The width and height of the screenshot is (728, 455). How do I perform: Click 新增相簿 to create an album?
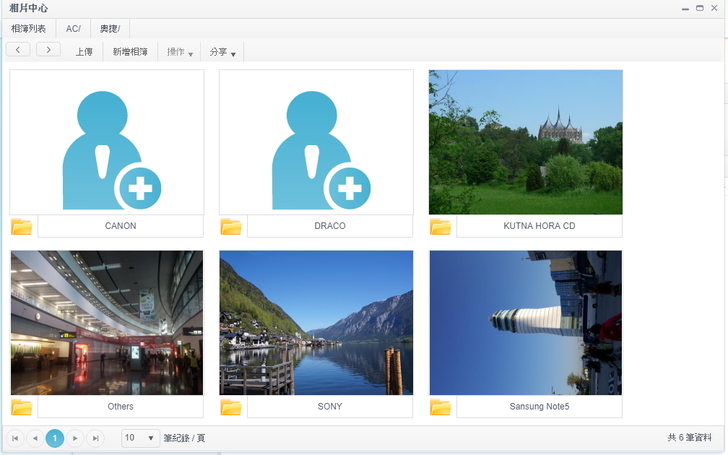(130, 51)
